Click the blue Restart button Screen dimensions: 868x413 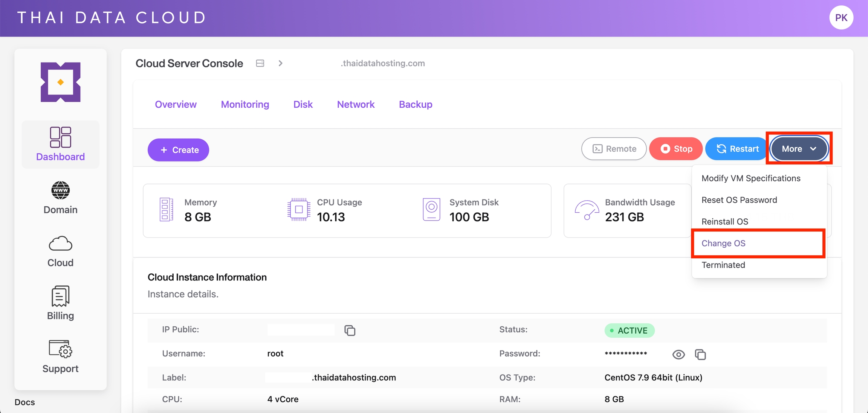coord(737,149)
